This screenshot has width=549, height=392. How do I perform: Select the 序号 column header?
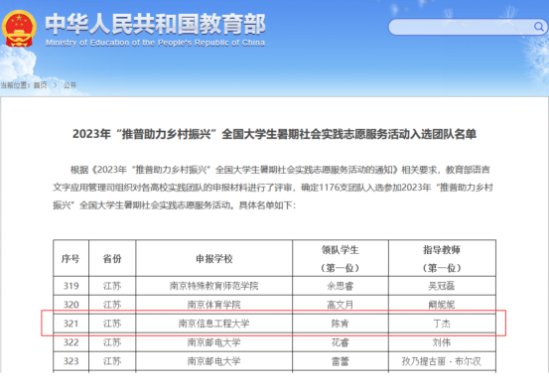click(x=70, y=258)
